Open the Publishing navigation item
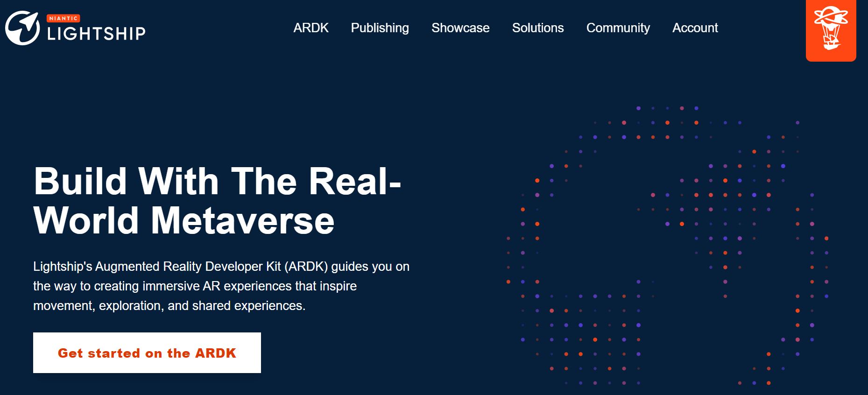Image resolution: width=868 pixels, height=395 pixels. (380, 28)
